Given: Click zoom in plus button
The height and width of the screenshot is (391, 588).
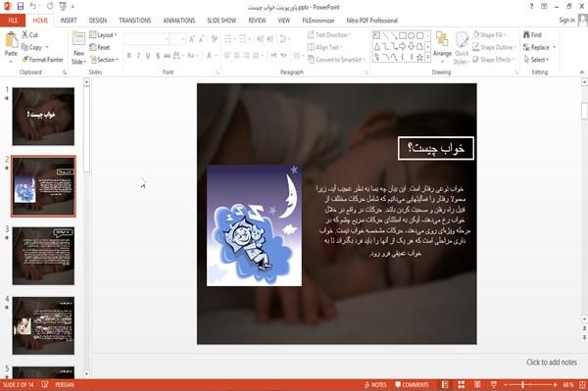Looking at the screenshot, I should point(555,384).
